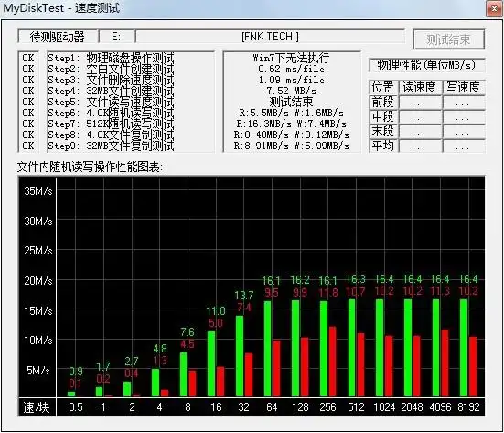The width and height of the screenshot is (504, 433).
Task: Click the 读速度 column header
Action: tap(420, 87)
